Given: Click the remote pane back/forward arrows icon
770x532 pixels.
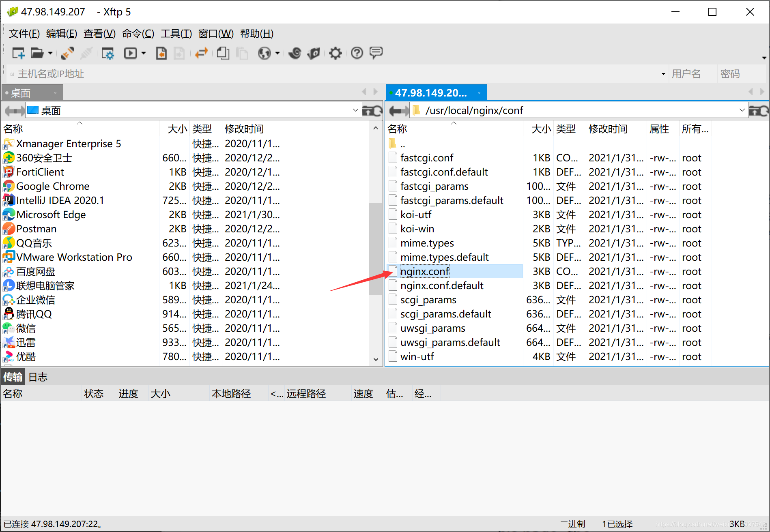Looking at the screenshot, I should [x=398, y=111].
